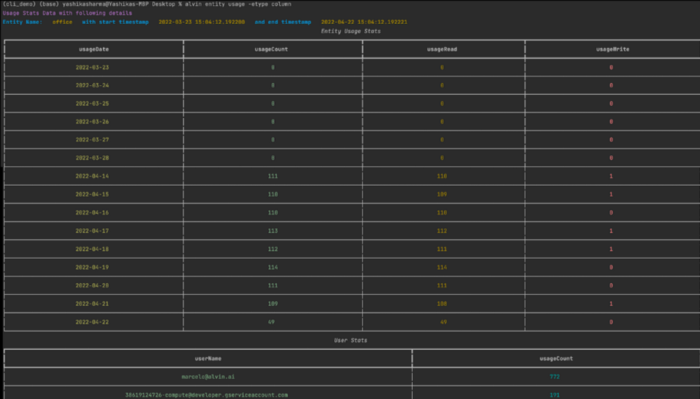The height and width of the screenshot is (399, 700).
Task: Select the compute@developer.gserviceaccount.com user
Action: click(x=207, y=395)
